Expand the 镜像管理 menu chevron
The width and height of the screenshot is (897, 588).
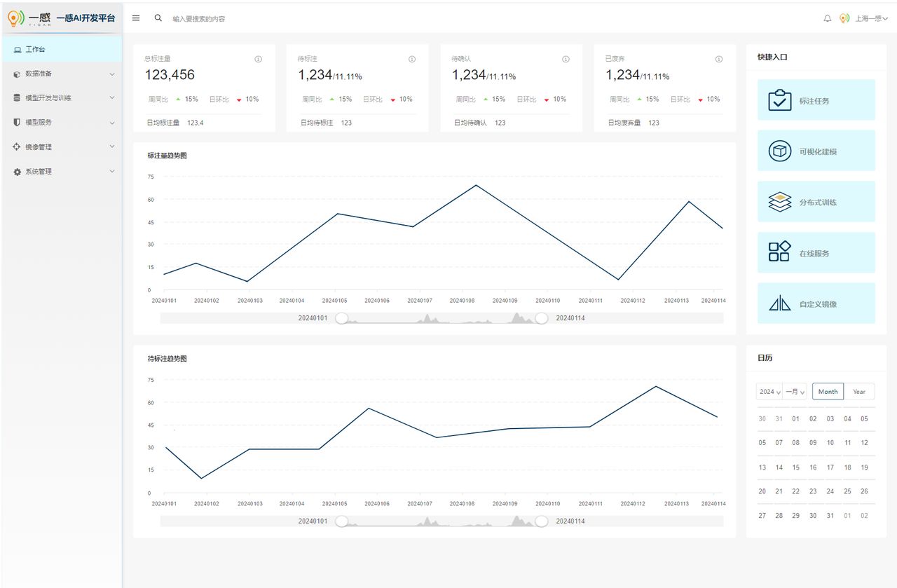[112, 147]
